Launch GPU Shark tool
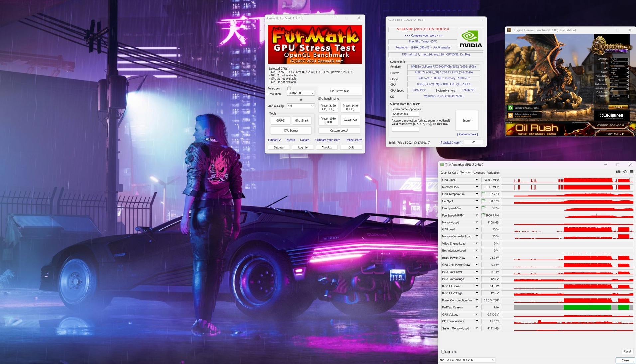Screen dimensions: 636x364 pyautogui.click(x=302, y=121)
